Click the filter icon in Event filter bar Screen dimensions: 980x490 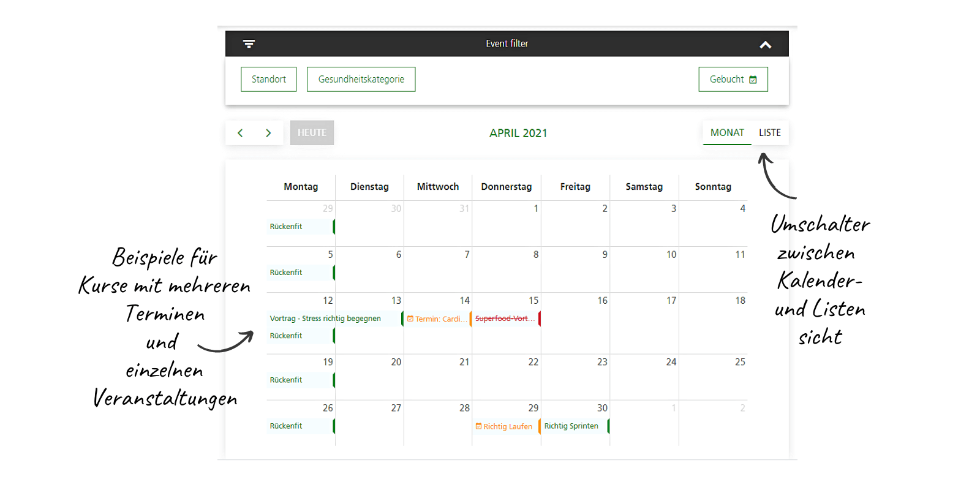[x=249, y=44]
